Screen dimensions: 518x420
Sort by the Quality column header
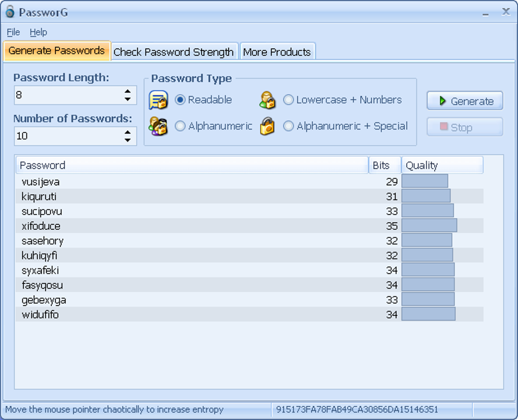point(442,165)
